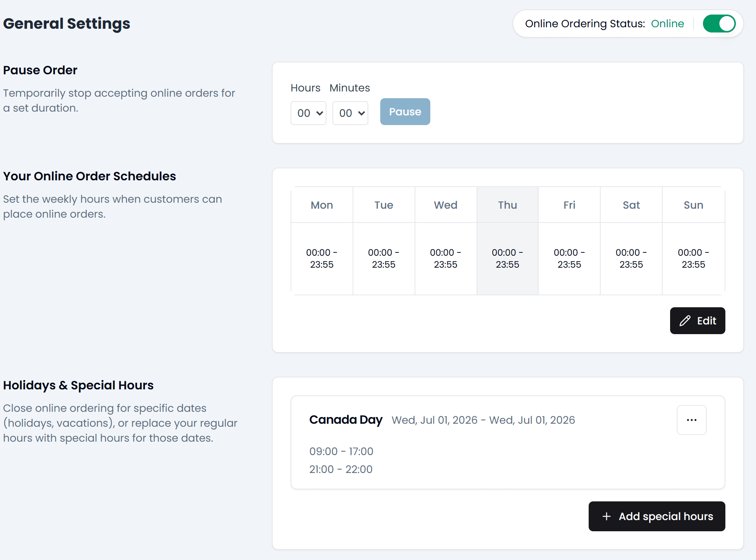Click the General Settings heading
This screenshot has height=560, width=756.
click(x=67, y=24)
